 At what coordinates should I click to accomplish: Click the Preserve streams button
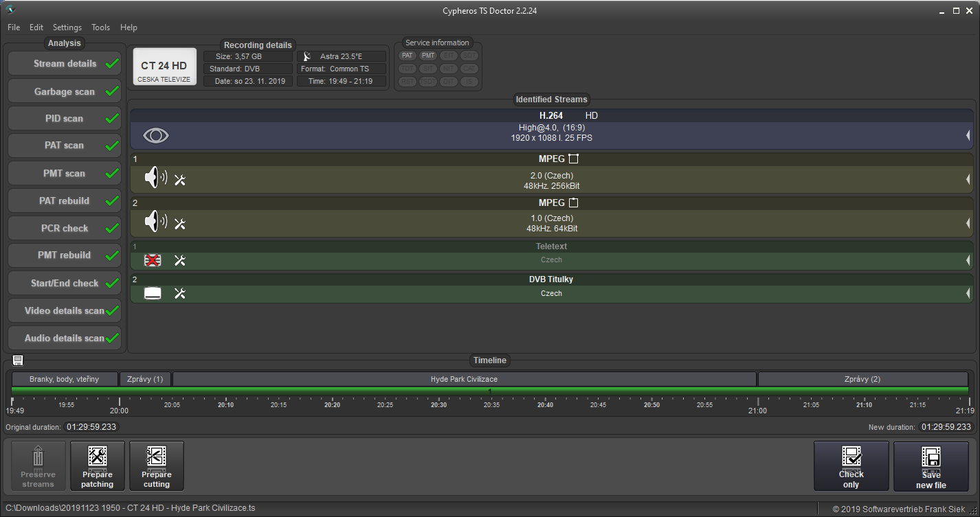click(x=38, y=466)
